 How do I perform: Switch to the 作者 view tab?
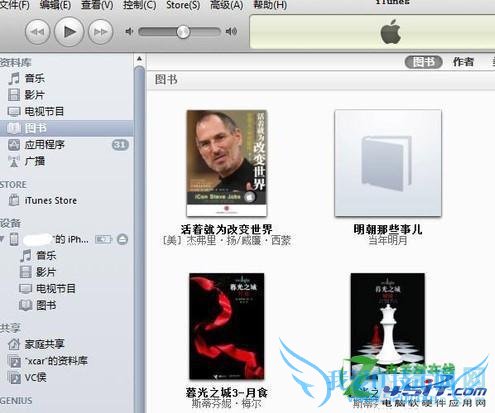pos(463,62)
